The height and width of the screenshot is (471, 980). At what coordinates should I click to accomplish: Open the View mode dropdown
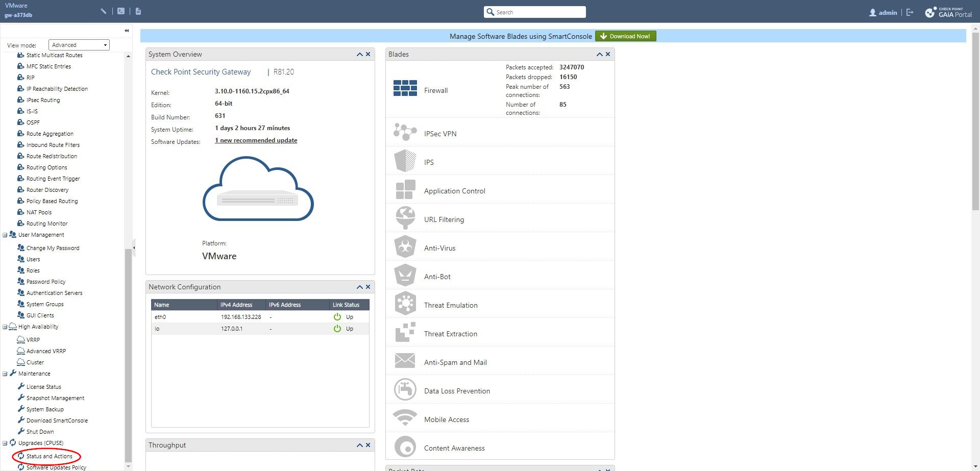(79, 45)
